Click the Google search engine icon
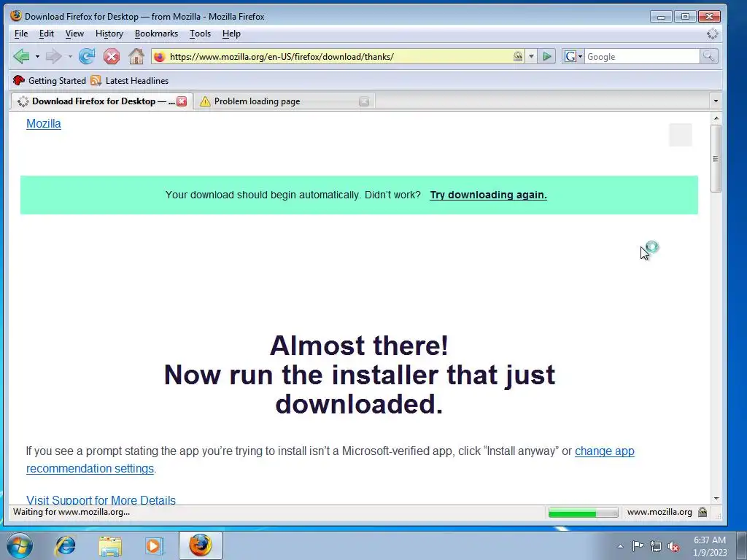The height and width of the screenshot is (560, 747). point(570,57)
